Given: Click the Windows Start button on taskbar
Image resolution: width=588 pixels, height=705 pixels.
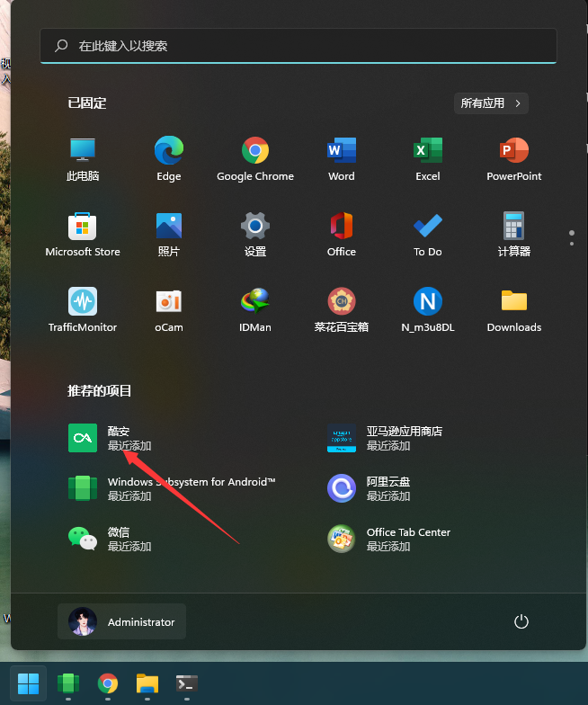Looking at the screenshot, I should click(x=29, y=683).
